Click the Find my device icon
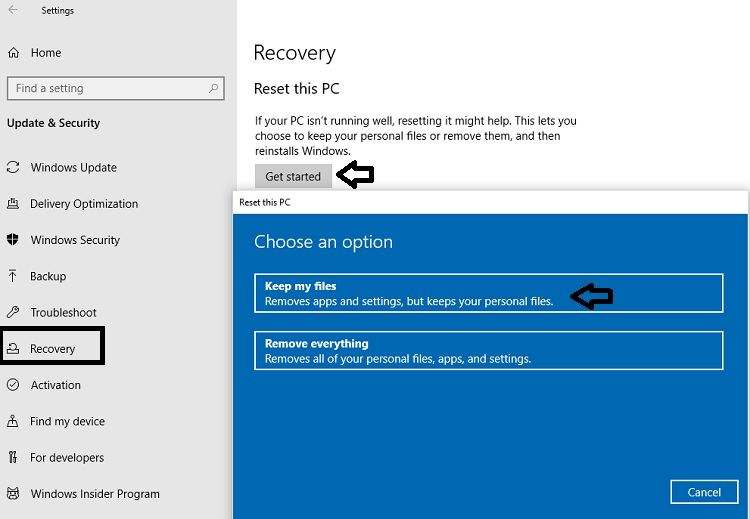 click(x=13, y=421)
